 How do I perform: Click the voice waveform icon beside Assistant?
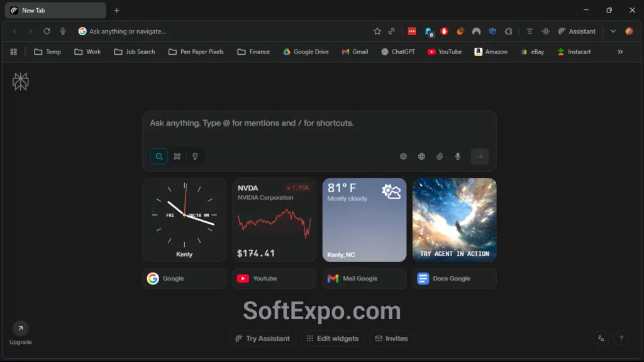click(x=547, y=31)
